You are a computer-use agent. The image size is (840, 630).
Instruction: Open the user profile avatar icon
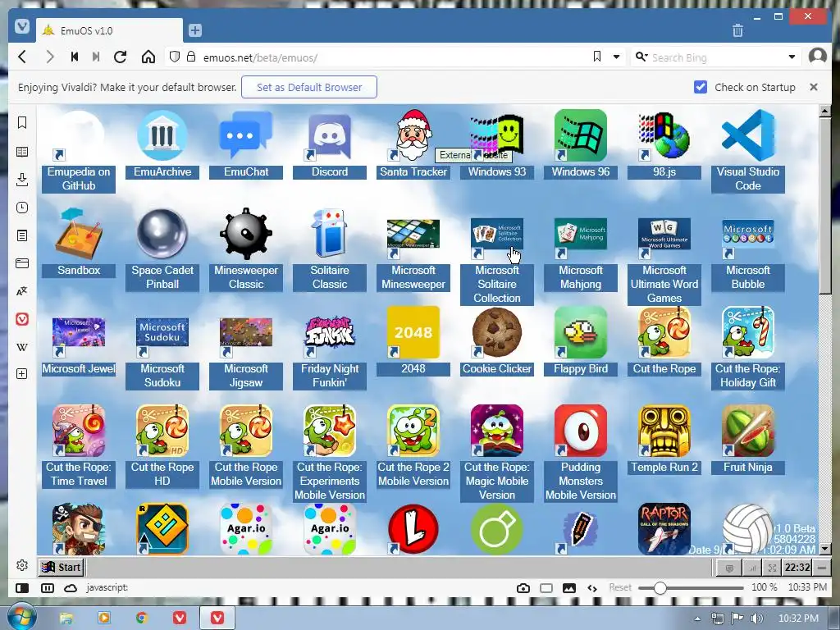coord(818,56)
